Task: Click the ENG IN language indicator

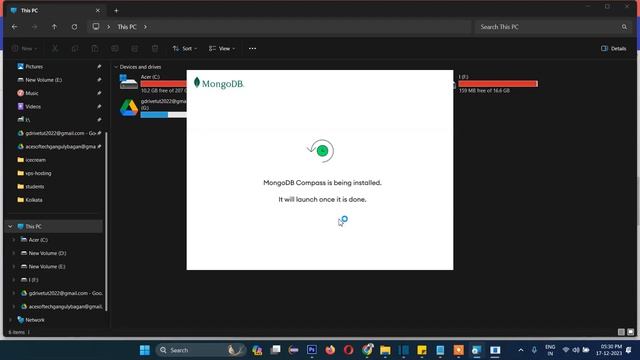Action: pos(550,350)
